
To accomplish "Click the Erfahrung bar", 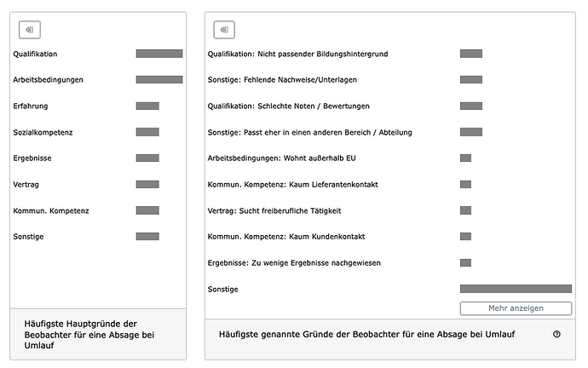I will [x=147, y=106].
